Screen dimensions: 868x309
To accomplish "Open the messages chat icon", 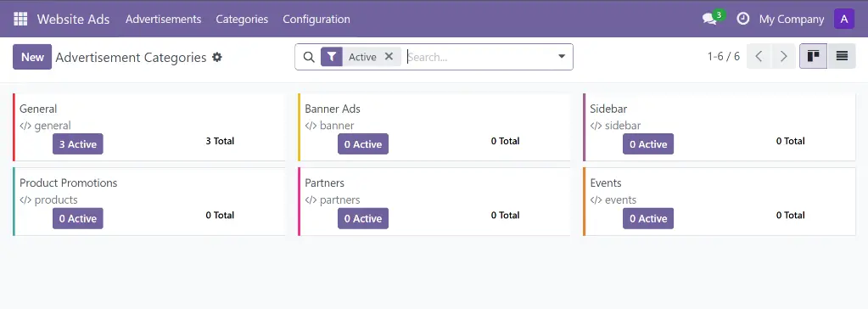I will [x=709, y=19].
